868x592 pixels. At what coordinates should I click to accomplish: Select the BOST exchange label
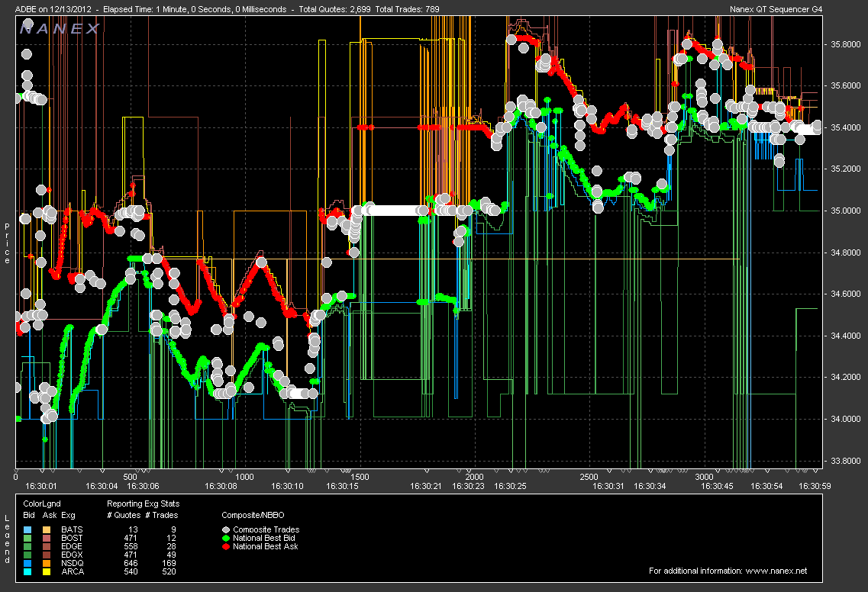pyautogui.click(x=72, y=539)
